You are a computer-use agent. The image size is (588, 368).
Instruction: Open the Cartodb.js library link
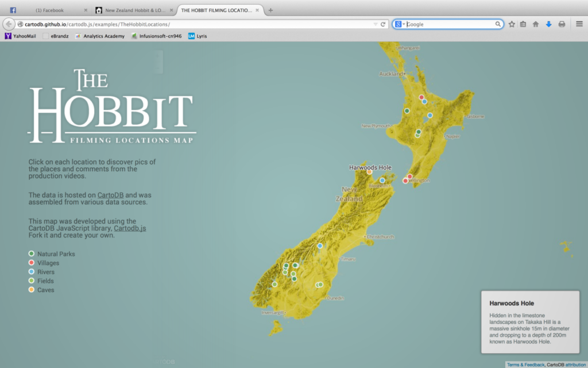tap(130, 228)
